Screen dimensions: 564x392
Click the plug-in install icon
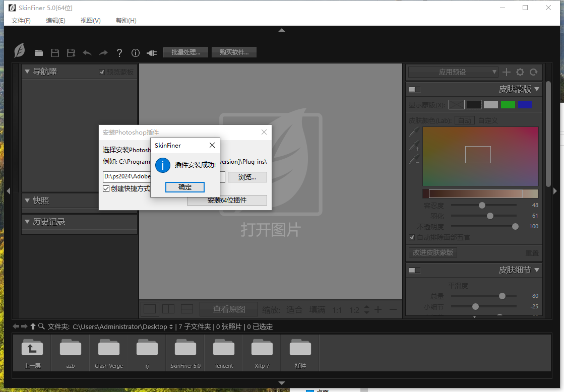pyautogui.click(x=152, y=53)
